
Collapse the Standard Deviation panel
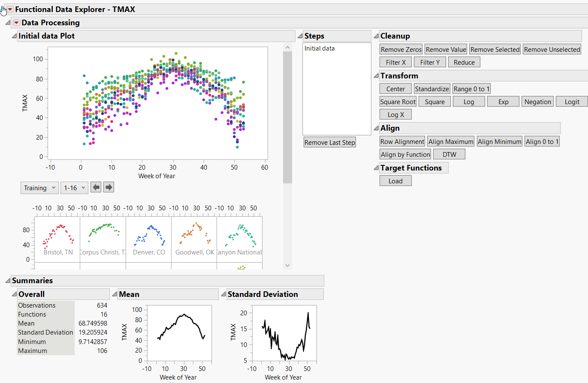223,294
